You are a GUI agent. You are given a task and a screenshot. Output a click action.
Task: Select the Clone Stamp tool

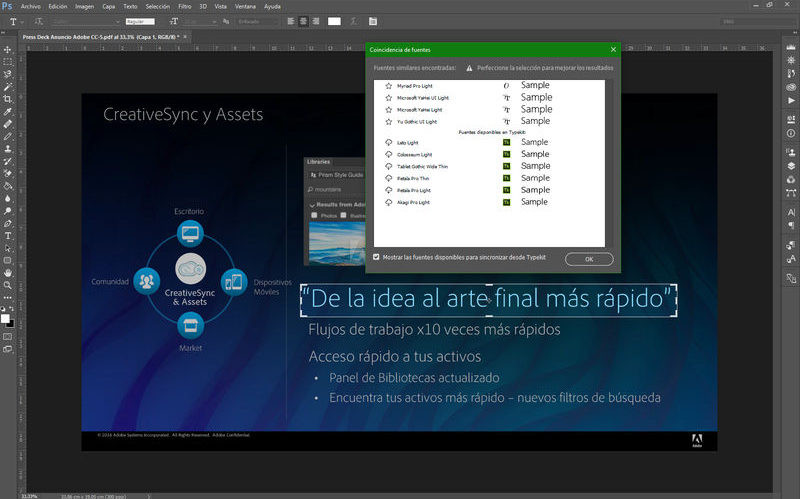click(8, 149)
